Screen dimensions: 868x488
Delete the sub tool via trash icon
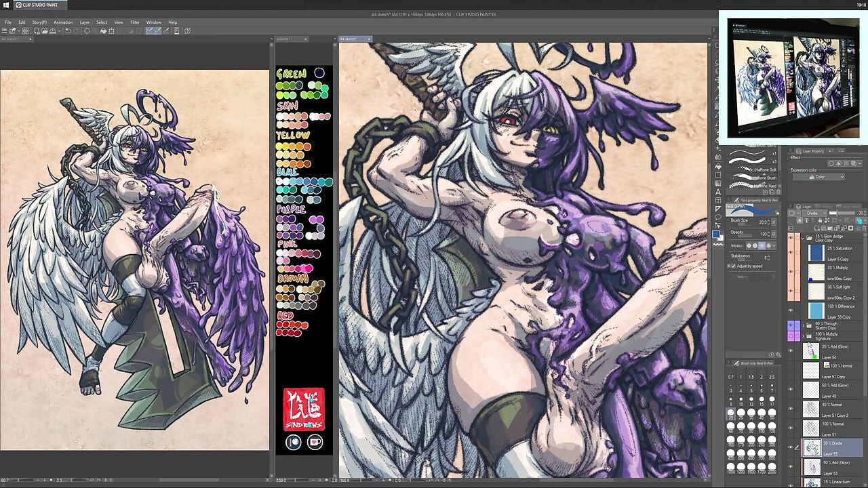(778, 192)
